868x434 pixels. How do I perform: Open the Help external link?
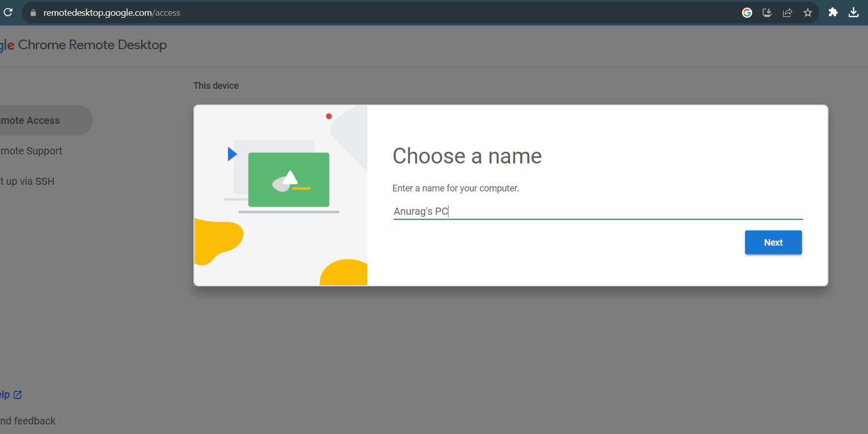coord(11,394)
